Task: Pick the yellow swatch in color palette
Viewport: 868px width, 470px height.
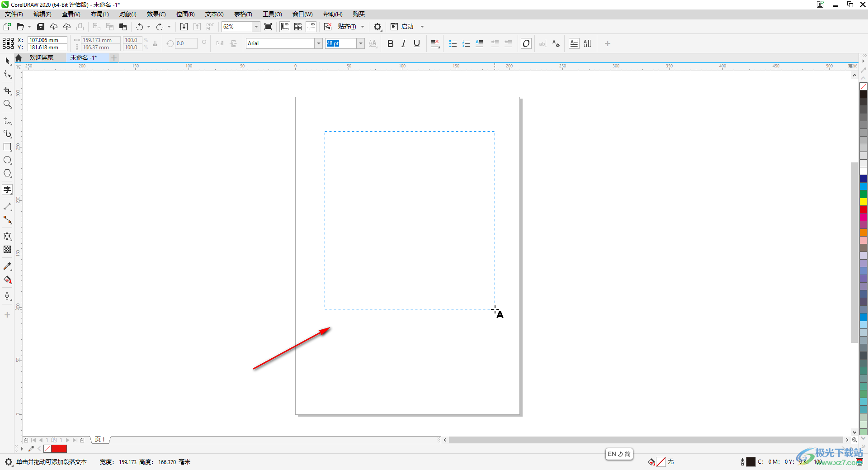Action: pos(863,202)
